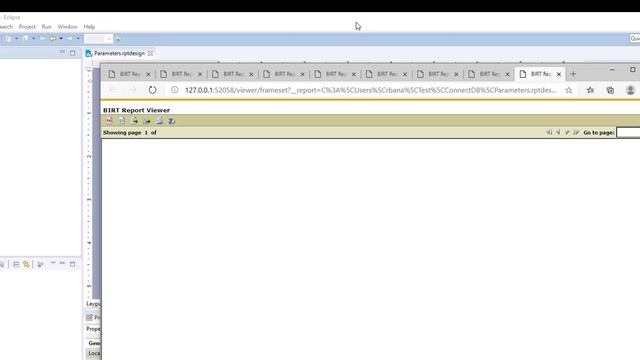Toggle Link with Editor in lower-left panel
This screenshot has height=360, width=640.
(26, 264)
